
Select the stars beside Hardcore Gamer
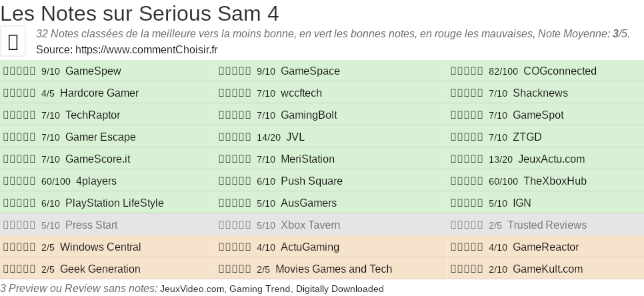pyautogui.click(x=19, y=93)
